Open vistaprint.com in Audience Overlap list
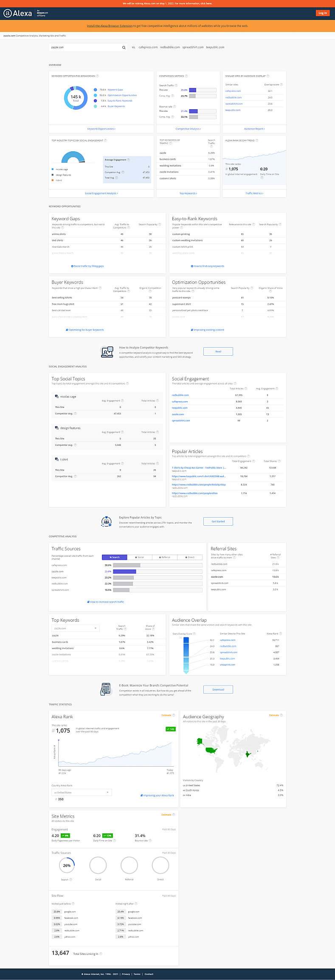Image resolution: width=335 pixels, height=980 pixels. (228, 665)
